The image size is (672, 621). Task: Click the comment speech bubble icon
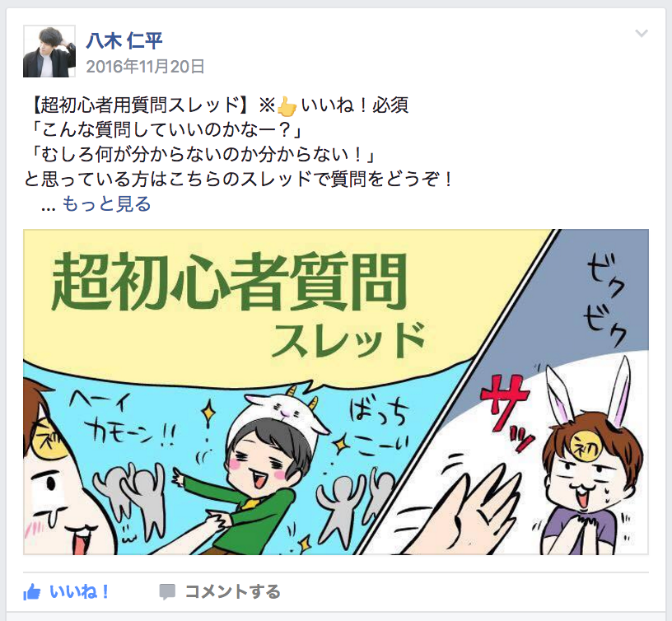coord(166,592)
